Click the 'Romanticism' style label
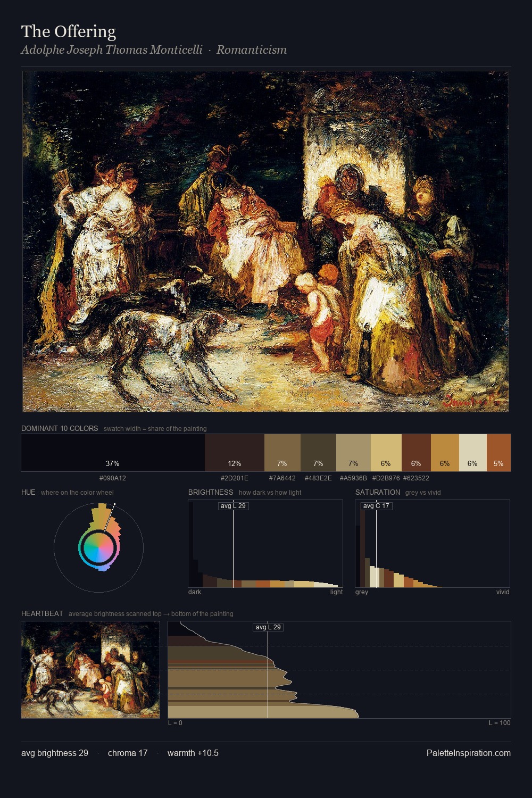This screenshot has width=532, height=798. click(252, 49)
